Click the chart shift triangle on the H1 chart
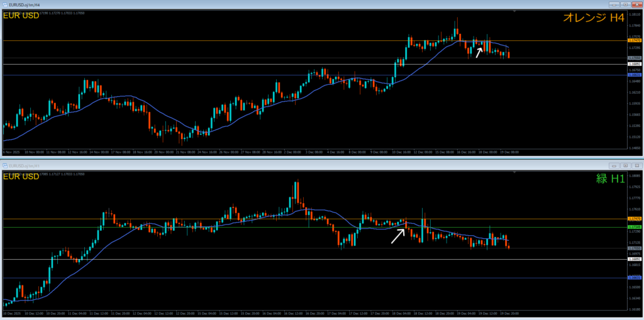 click(515, 172)
